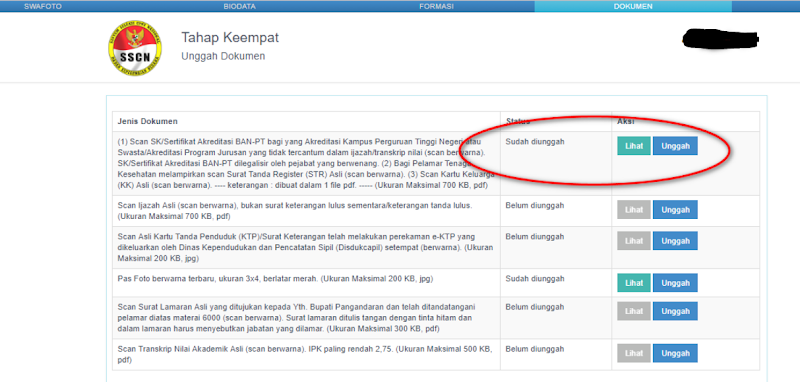Click "Belum diunggah" status for Transkrip Nilai row
This screenshot has width=800, height=382.
535,349
